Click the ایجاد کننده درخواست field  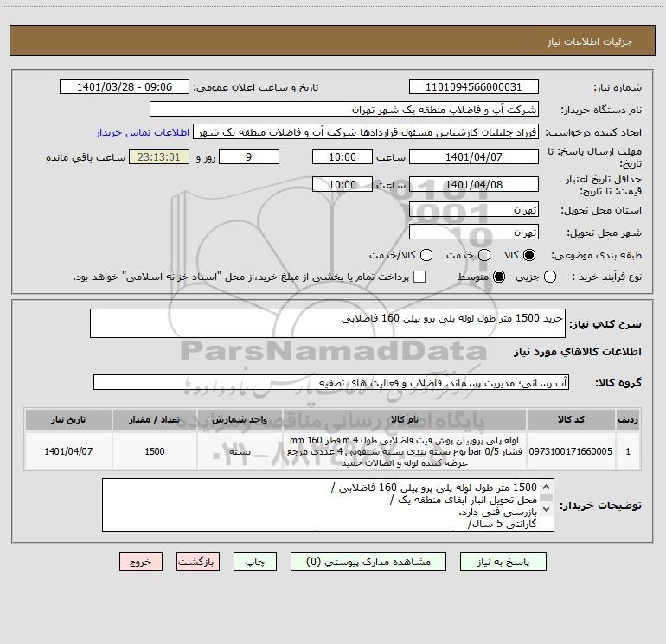(366, 132)
